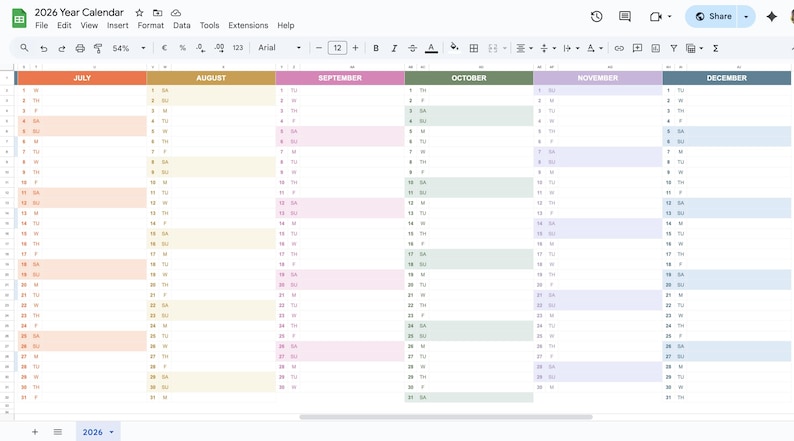Activate the paint format roller
Screen dimensions: 794x441
98,48
